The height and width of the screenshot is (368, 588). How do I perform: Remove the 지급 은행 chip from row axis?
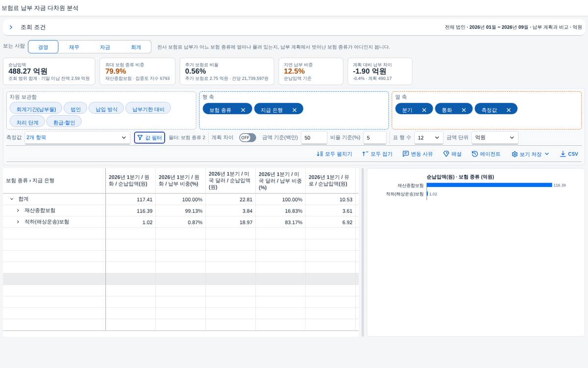[294, 110]
